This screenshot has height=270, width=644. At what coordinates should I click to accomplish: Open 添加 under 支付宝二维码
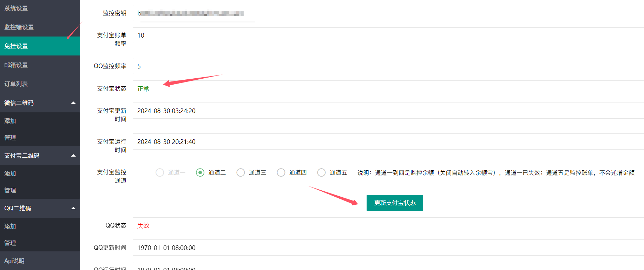point(40,173)
